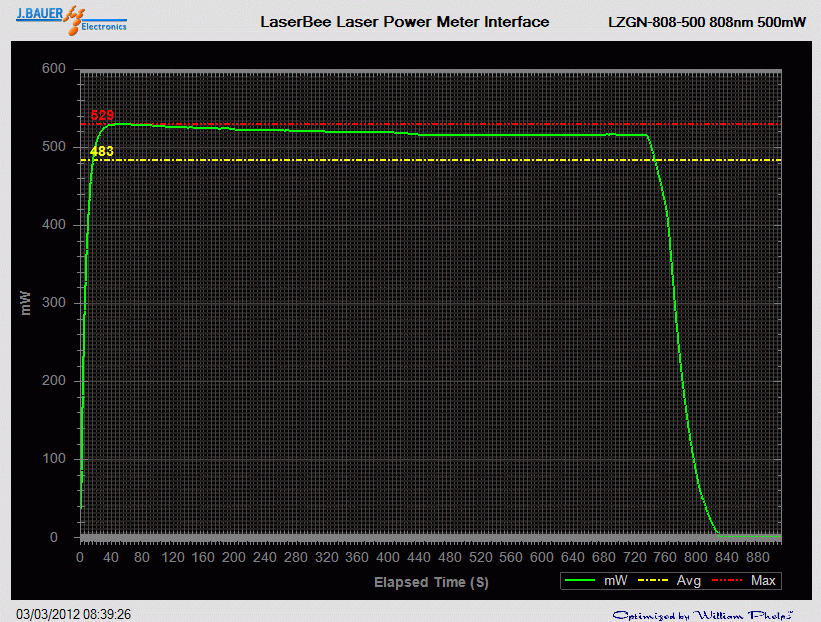Click the yellow 483 average value label
This screenshot has height=622, width=821.
(x=102, y=152)
